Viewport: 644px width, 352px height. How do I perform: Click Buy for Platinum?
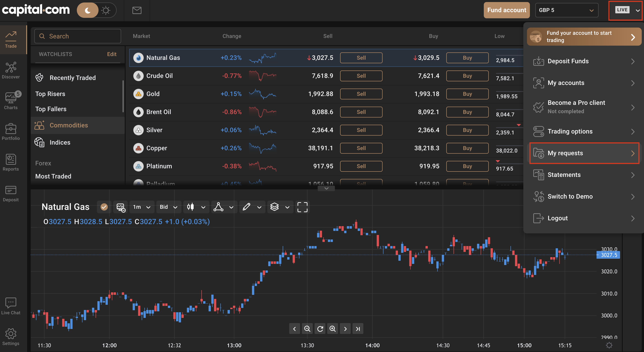[x=467, y=166]
